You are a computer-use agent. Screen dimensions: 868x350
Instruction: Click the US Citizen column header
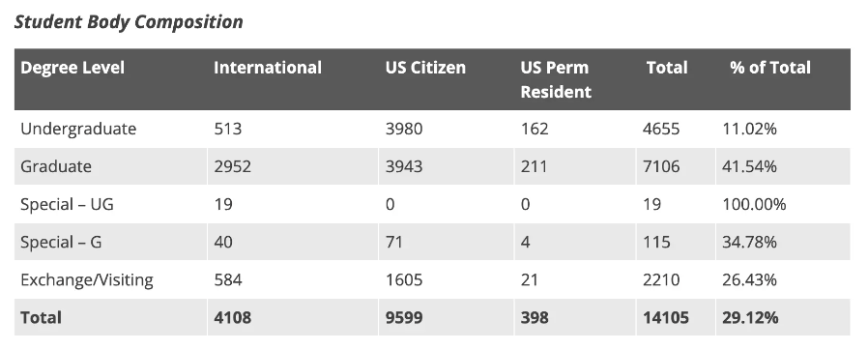pos(425,68)
